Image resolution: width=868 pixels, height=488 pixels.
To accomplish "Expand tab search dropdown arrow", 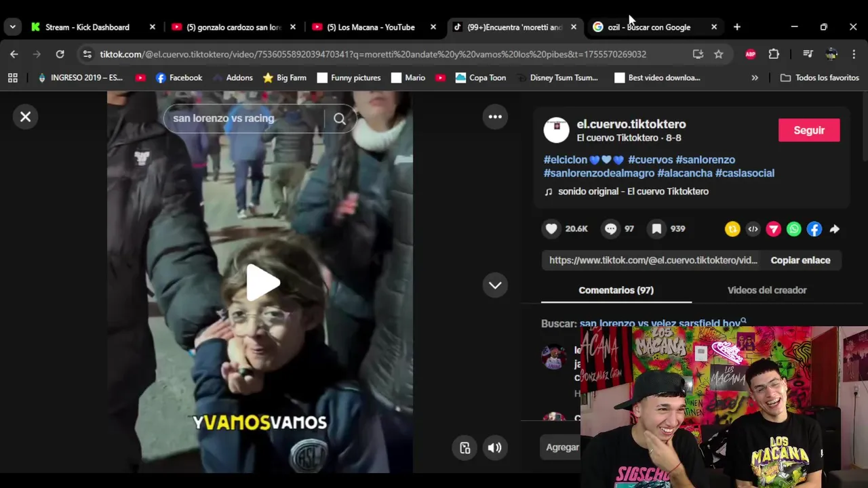I will [12, 27].
